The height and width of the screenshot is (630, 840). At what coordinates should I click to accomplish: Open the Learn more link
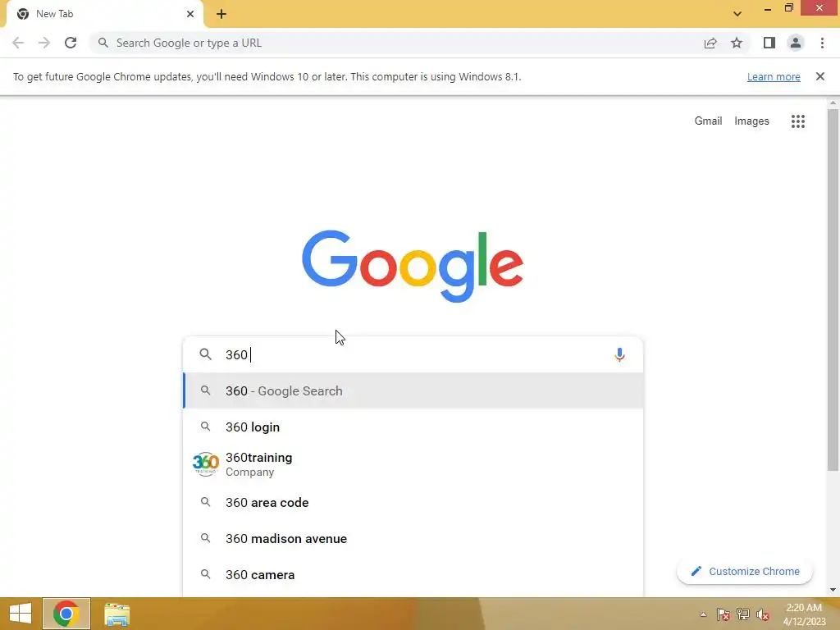tap(774, 76)
